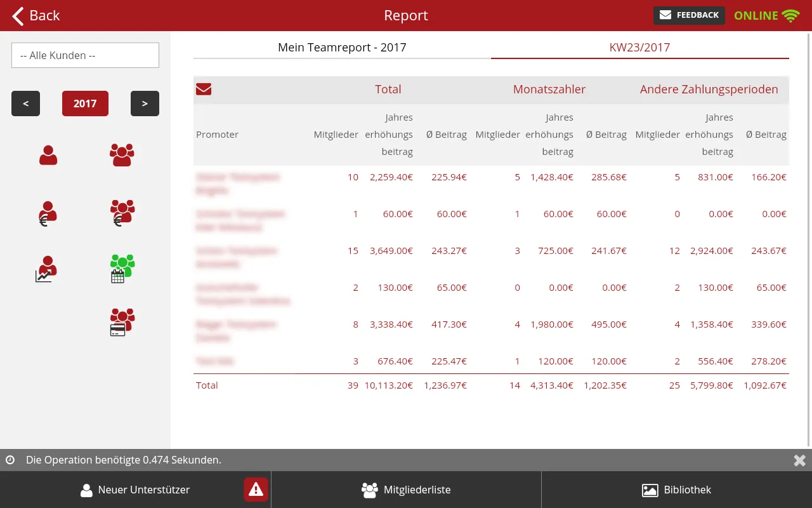This screenshot has width=812, height=508.
Task: Click Andere Zahlungsperioden column header
Action: (709, 90)
